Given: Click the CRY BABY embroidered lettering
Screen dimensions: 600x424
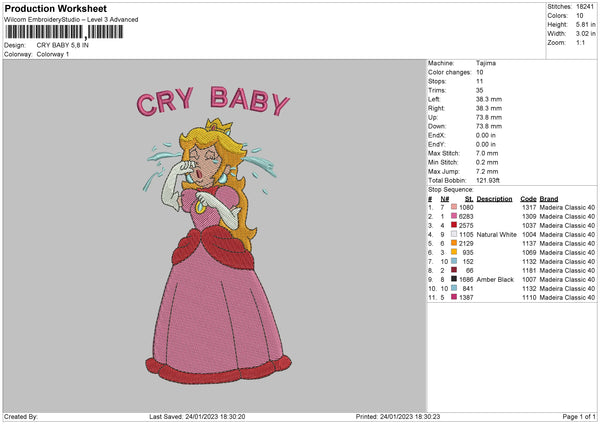Looking at the screenshot, I should pos(213,101).
